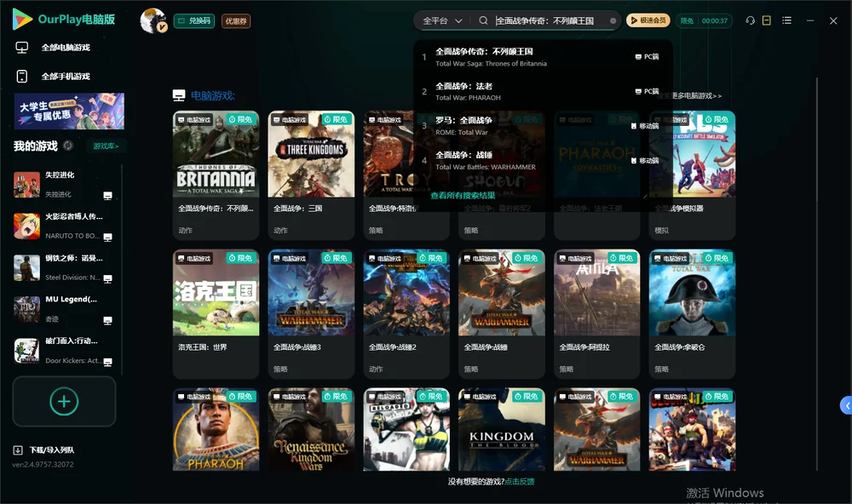Select 火影忍者博人传 in my games
Viewport: 852px width, 504px height.
click(x=64, y=226)
